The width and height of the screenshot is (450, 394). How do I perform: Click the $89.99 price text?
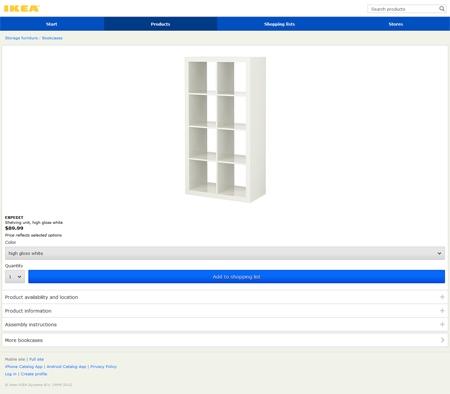point(14,228)
